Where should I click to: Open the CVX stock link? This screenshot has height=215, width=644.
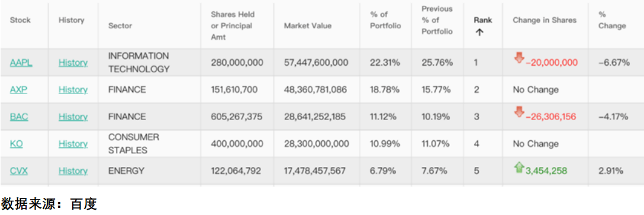click(x=19, y=171)
